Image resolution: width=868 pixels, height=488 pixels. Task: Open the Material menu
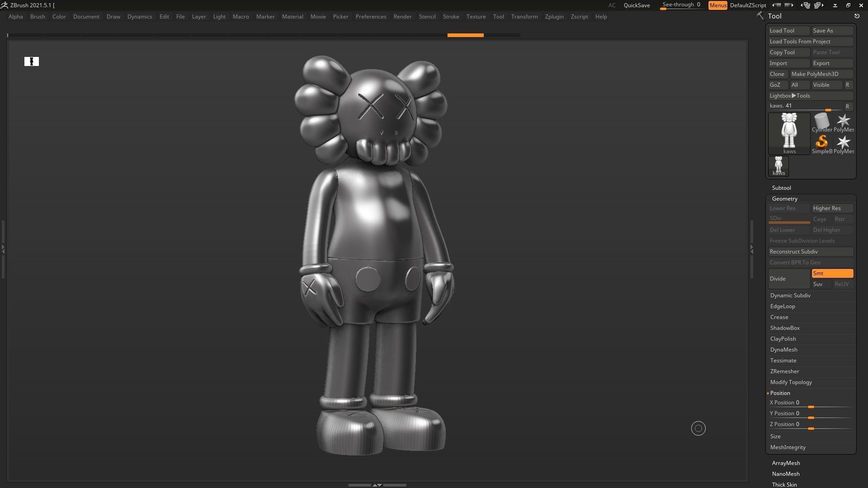(x=292, y=17)
